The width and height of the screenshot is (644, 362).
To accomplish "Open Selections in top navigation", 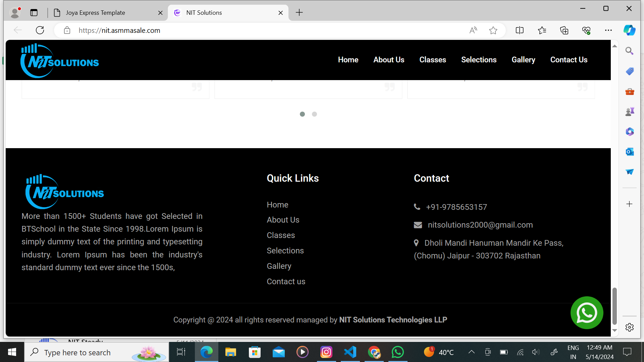I will pyautogui.click(x=479, y=60).
